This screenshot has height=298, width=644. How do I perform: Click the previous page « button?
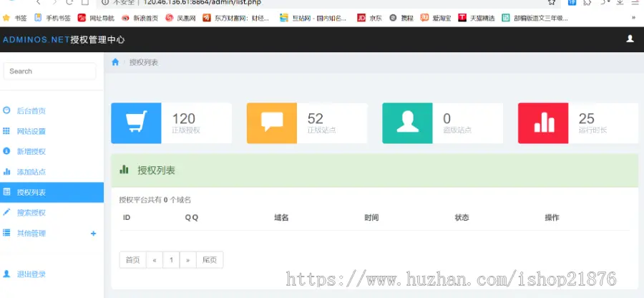(155, 260)
